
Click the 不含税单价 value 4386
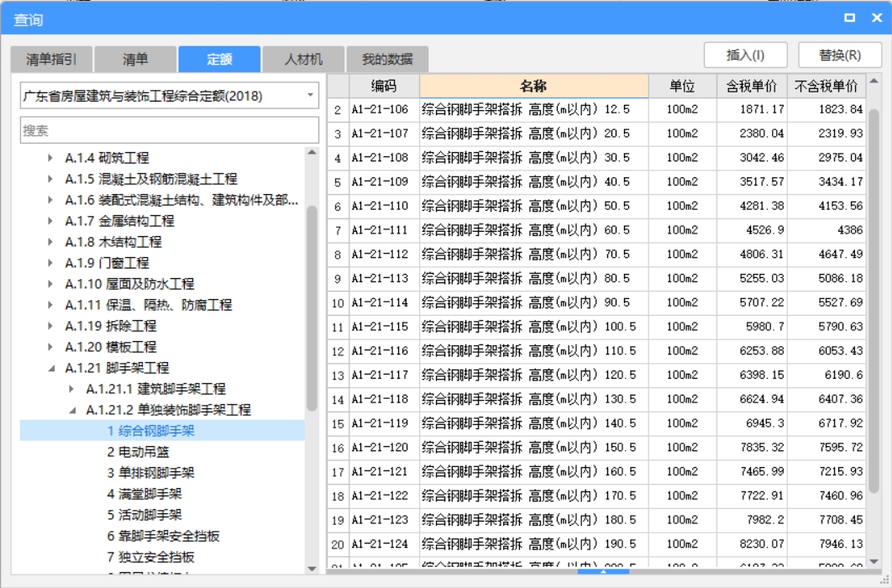click(x=826, y=230)
